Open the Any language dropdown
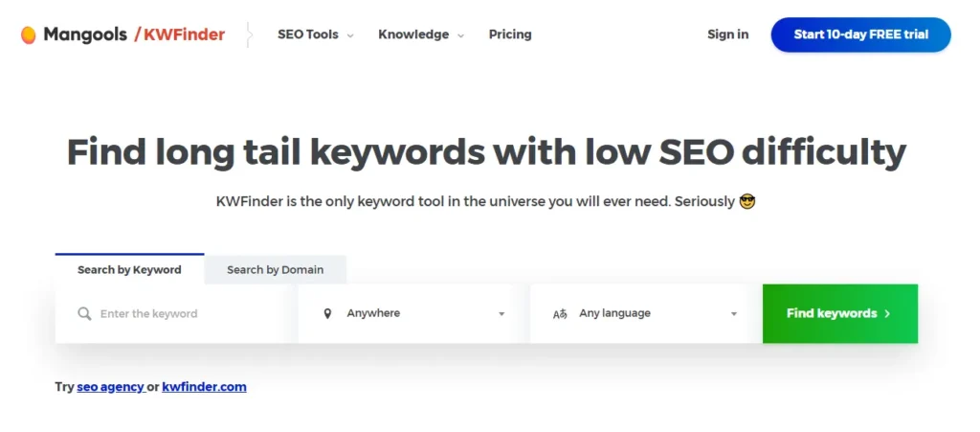 (646, 313)
